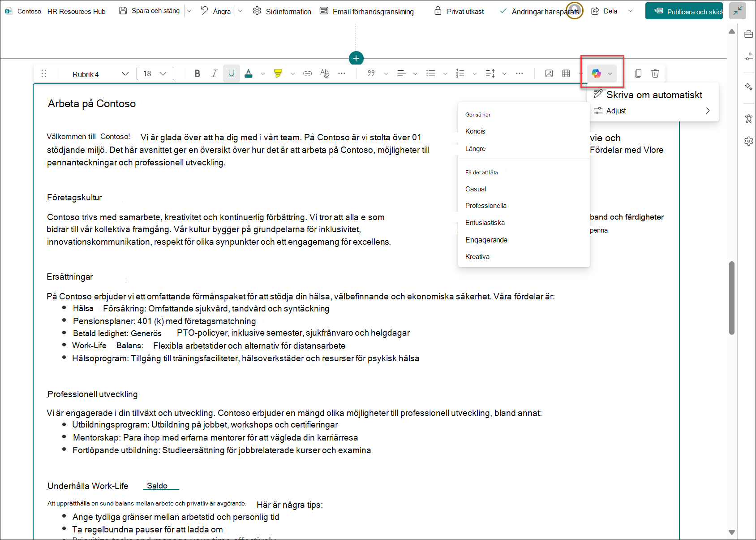The width and height of the screenshot is (756, 540).
Task: Open the sliders properties icon in sidebar
Action: 749,56
